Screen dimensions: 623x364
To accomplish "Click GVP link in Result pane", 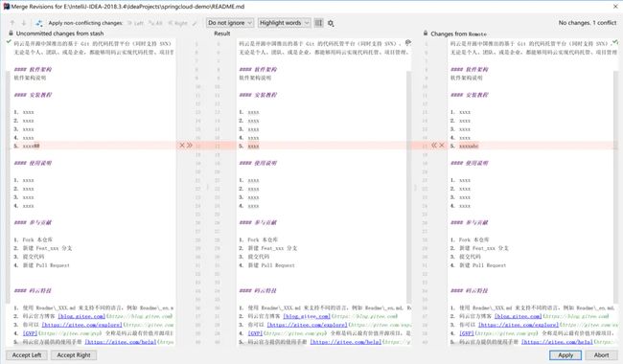I will pyautogui.click(x=255, y=333).
